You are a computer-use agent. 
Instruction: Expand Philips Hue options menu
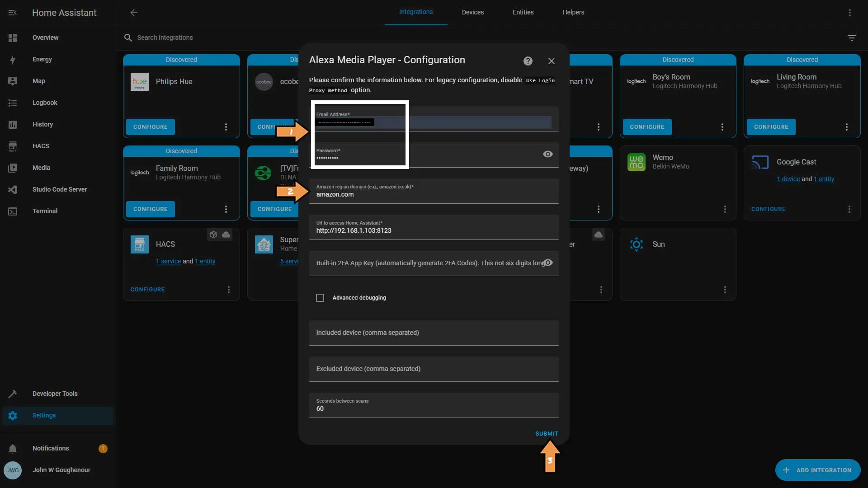click(227, 127)
